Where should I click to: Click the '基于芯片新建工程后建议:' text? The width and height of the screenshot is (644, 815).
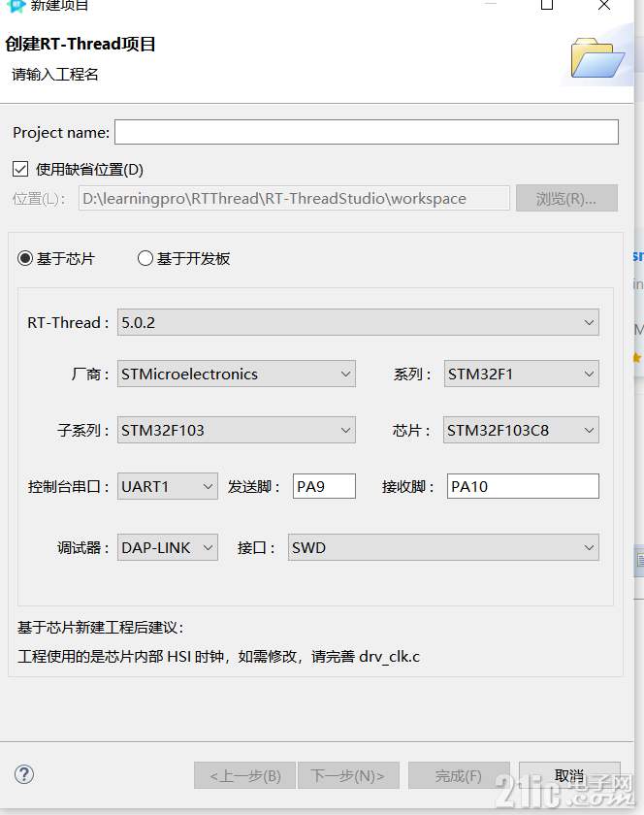(x=100, y=628)
